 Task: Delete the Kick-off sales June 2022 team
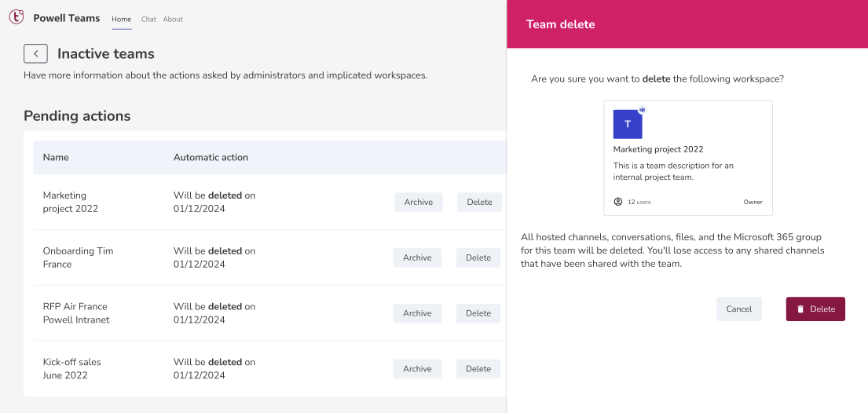[478, 369]
